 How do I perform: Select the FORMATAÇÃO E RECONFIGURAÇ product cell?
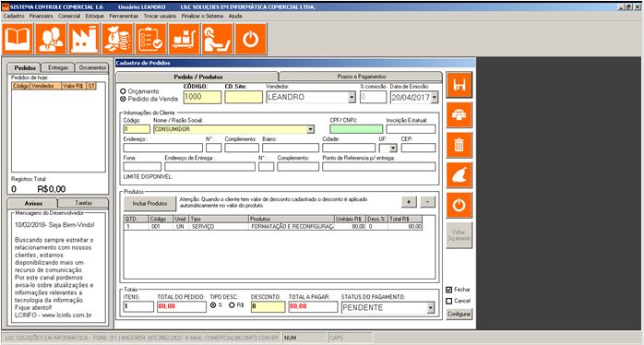(292, 227)
